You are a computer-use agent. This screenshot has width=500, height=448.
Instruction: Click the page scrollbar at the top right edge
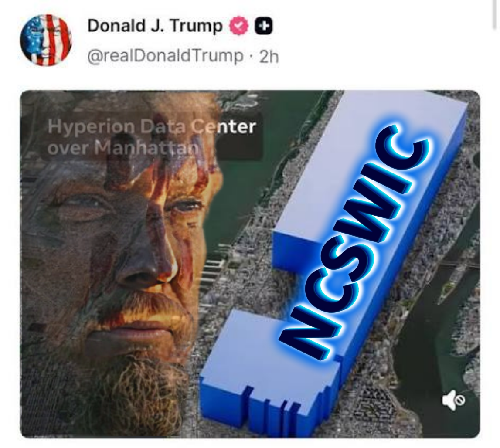[x=497, y=14]
